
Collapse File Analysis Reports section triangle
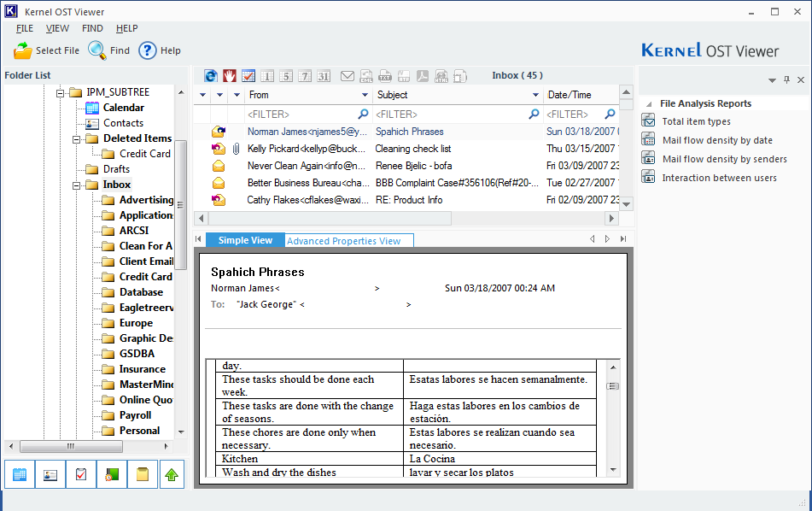pyautogui.click(x=649, y=104)
